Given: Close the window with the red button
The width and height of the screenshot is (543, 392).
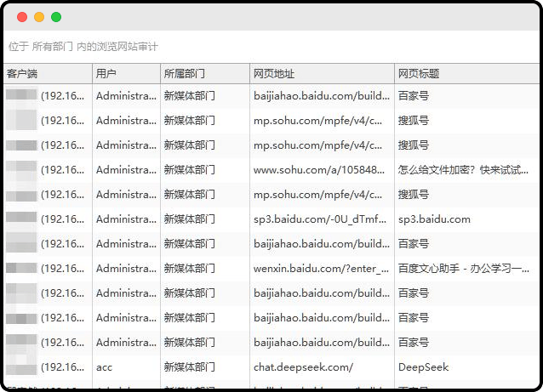Looking at the screenshot, I should 22,17.
